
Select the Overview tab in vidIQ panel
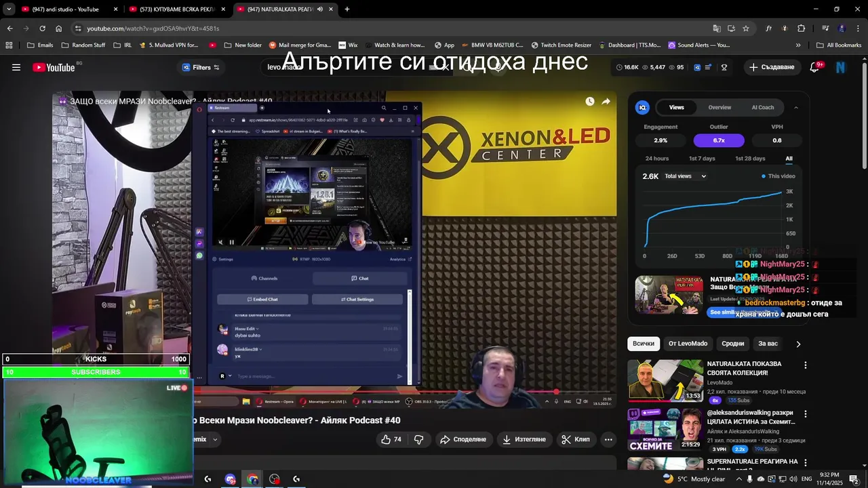click(x=719, y=107)
